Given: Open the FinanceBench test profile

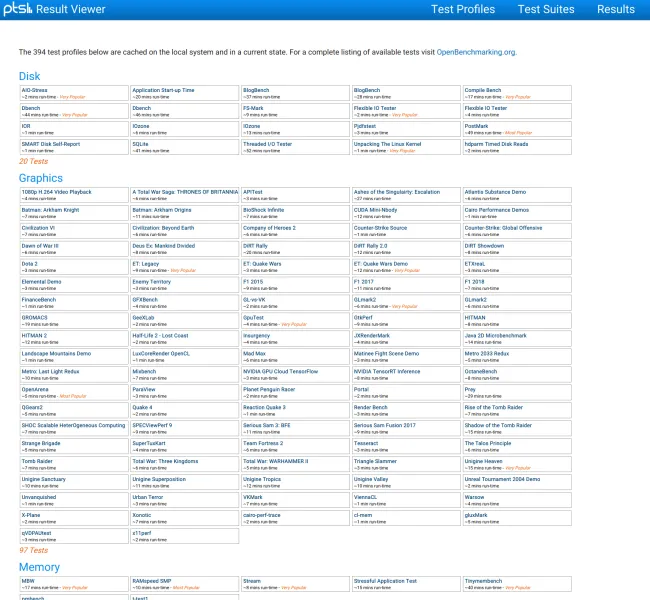Looking at the screenshot, I should 74,302.
